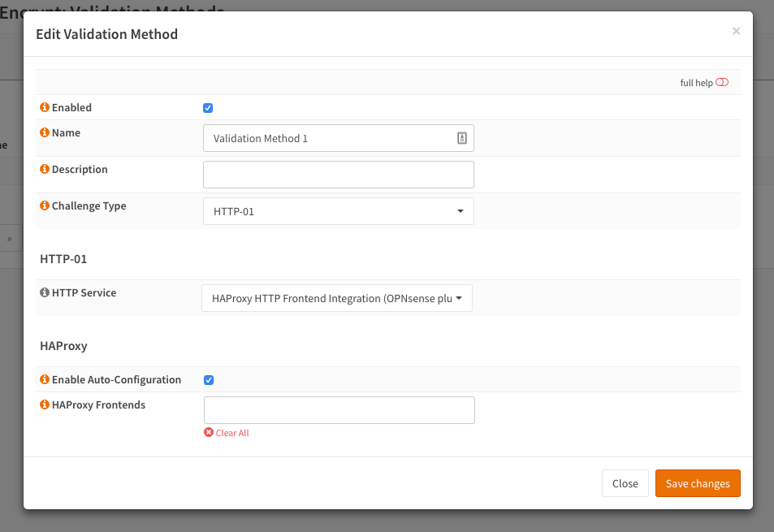This screenshot has height=532, width=774.
Task: Show help for HTTP Service option
Action: point(45,293)
